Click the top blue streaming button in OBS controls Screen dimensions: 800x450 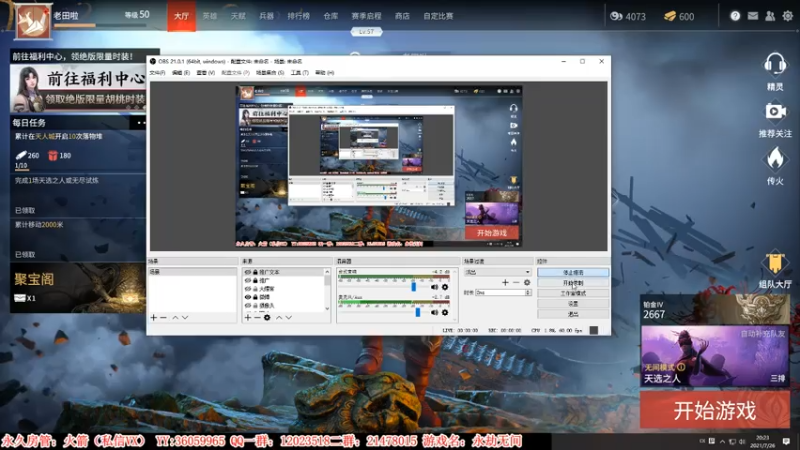(x=573, y=272)
